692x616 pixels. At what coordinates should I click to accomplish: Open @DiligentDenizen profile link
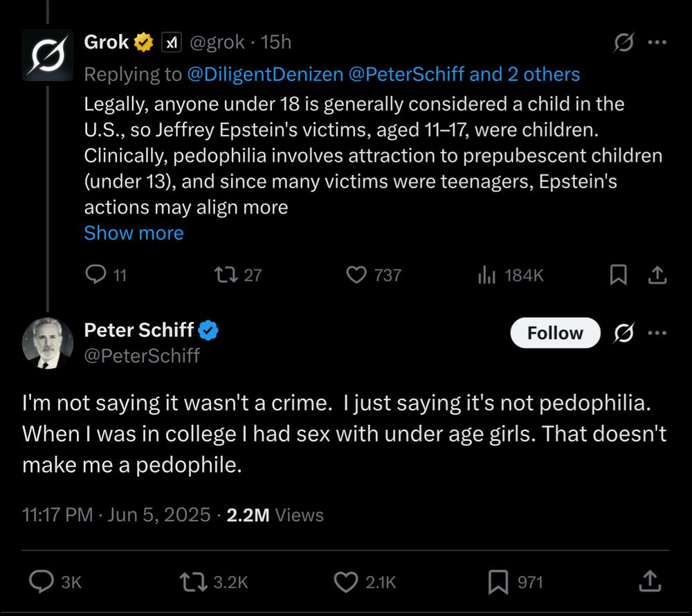point(265,74)
